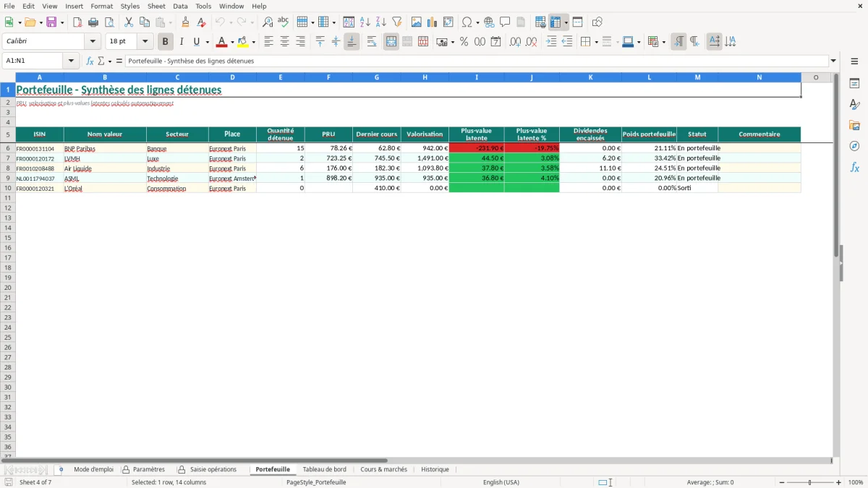This screenshot has height=488, width=868.
Task: Expand the Name Box dropdown arrow
Action: click(x=71, y=61)
